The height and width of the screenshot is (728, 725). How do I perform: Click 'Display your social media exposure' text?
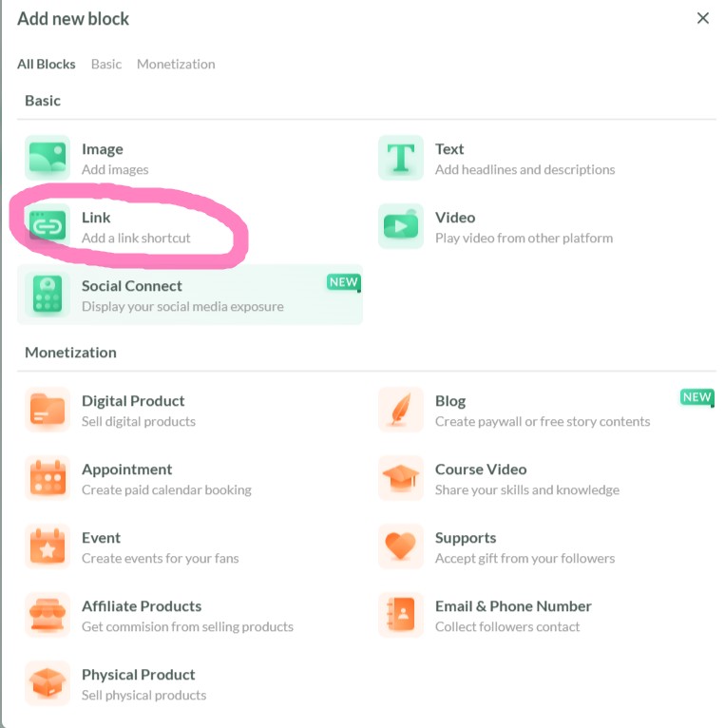pyautogui.click(x=182, y=306)
